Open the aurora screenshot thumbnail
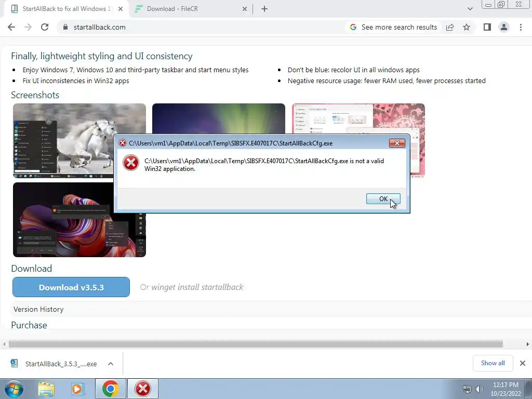This screenshot has height=399, width=532. (x=219, y=119)
